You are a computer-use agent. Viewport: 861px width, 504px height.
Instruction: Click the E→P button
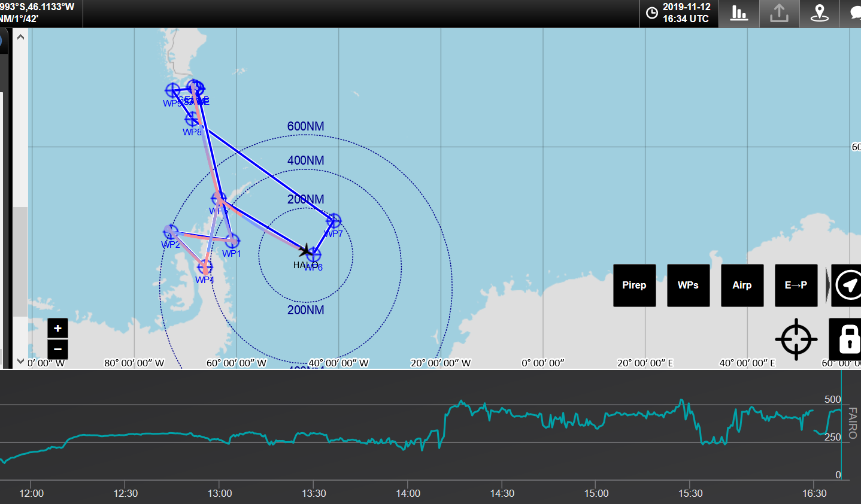(x=796, y=286)
